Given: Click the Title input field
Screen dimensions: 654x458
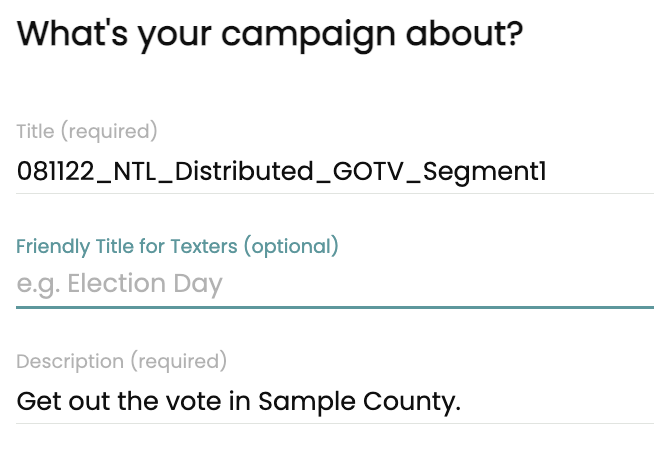Looking at the screenshot, I should [x=334, y=172].
